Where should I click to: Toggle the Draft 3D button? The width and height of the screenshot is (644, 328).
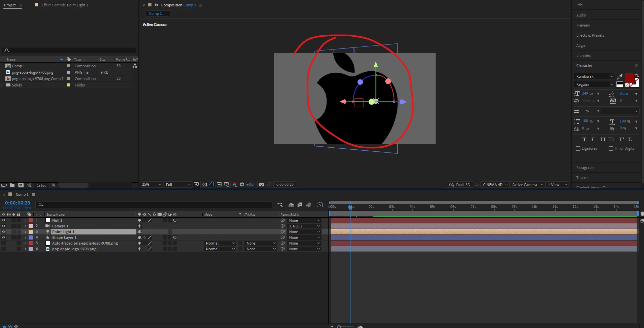(460, 185)
